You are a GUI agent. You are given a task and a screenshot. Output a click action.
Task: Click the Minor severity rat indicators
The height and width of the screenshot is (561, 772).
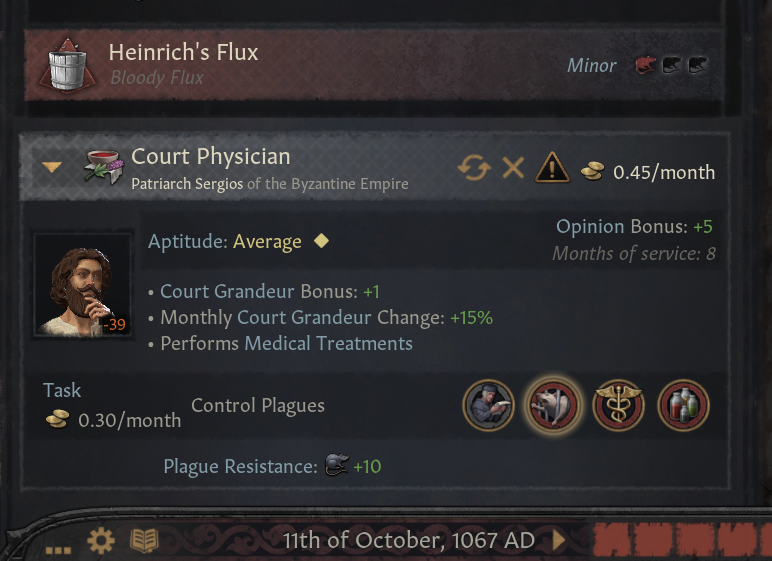point(672,66)
